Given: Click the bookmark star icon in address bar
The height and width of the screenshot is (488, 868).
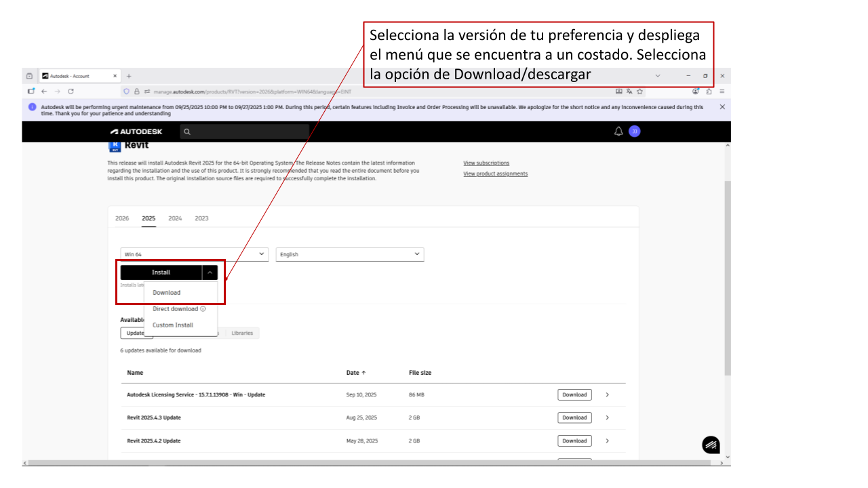Looking at the screenshot, I should [x=639, y=91].
